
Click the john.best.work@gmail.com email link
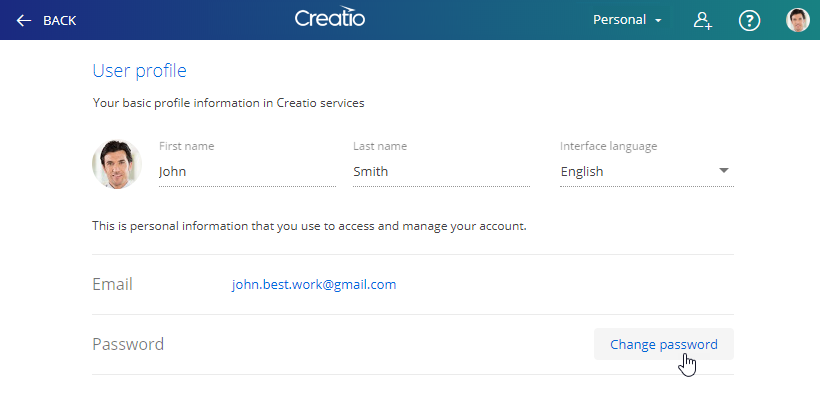tap(314, 284)
